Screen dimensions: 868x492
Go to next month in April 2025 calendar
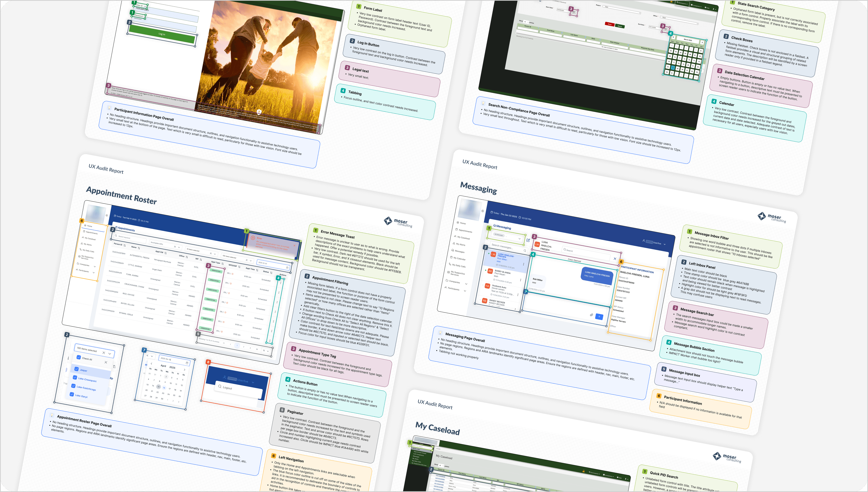click(184, 370)
